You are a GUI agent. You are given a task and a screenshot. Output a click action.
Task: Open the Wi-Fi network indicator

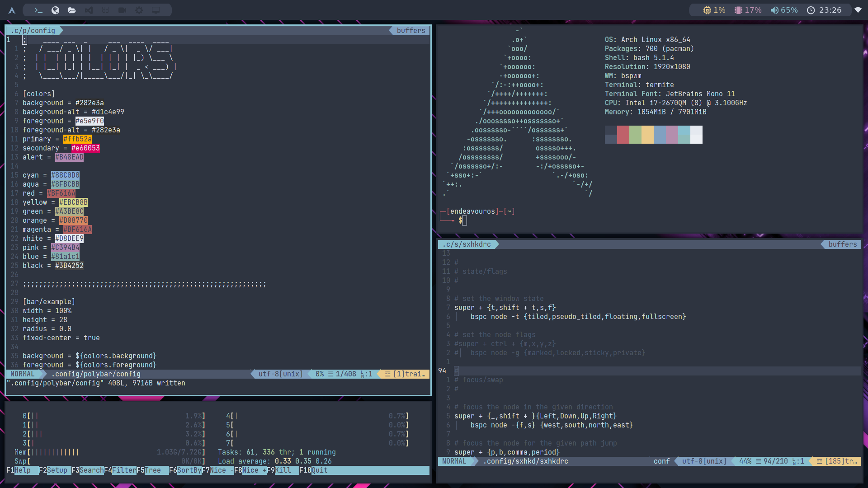[858, 10]
